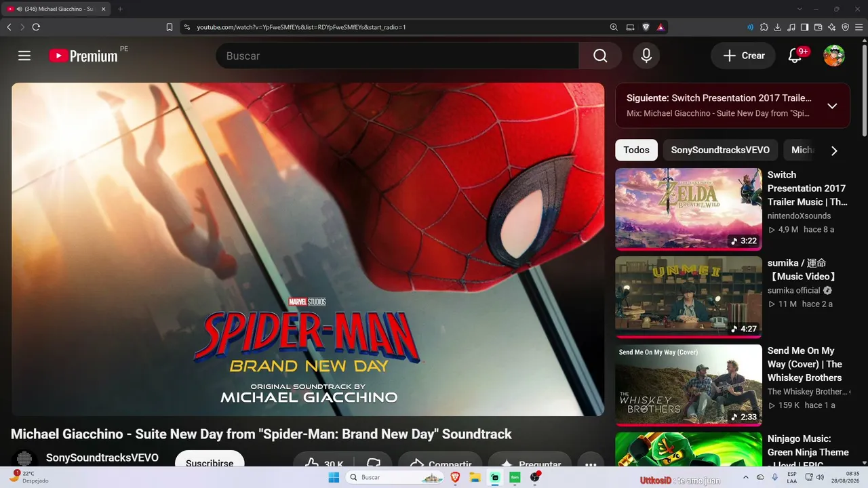Open the Zelda Switch Presentation thumbnail
This screenshot has height=488, width=868.
pyautogui.click(x=688, y=209)
